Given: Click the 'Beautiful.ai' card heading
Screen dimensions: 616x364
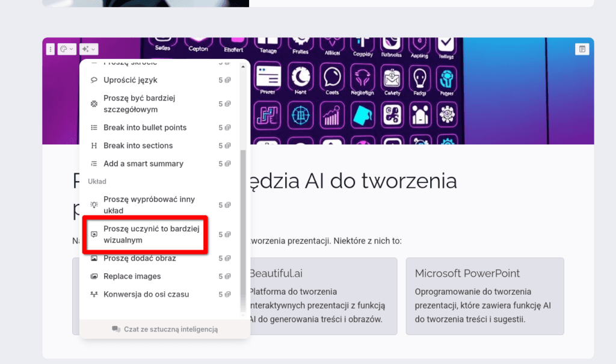Looking at the screenshot, I should pos(276,273).
